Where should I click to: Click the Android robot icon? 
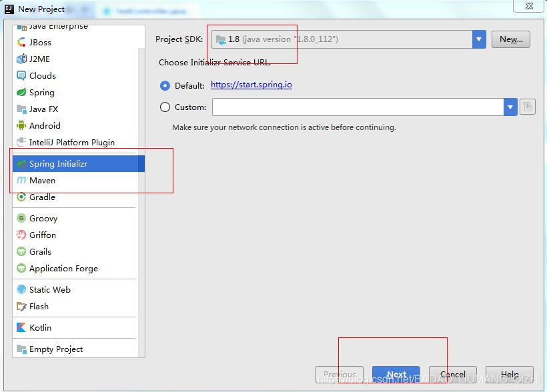21,125
